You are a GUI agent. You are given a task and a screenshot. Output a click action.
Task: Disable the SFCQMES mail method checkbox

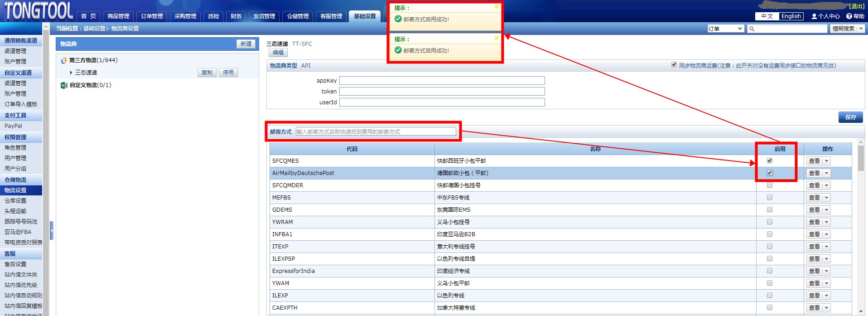point(769,161)
